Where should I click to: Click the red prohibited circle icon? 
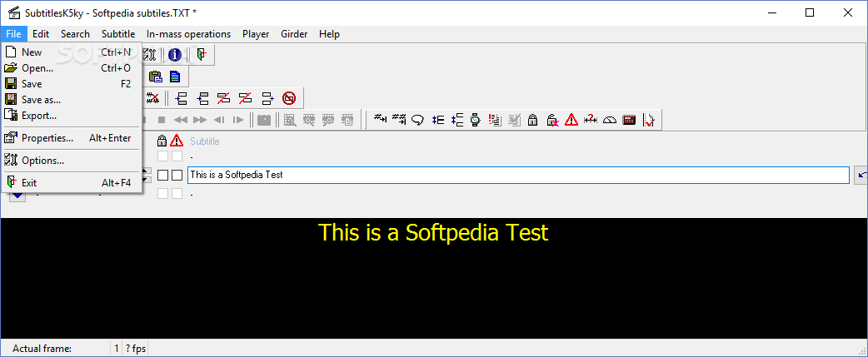point(289,99)
